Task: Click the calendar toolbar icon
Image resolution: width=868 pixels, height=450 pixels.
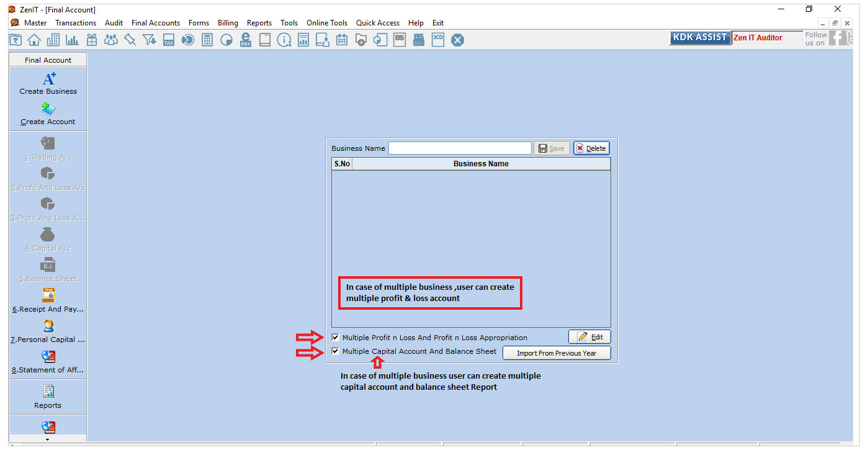Action: [x=342, y=40]
